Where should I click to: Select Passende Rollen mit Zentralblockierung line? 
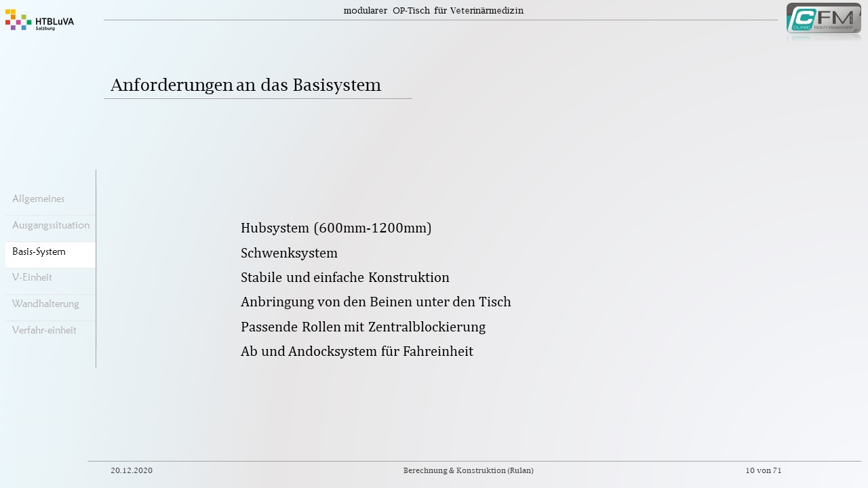tap(363, 327)
